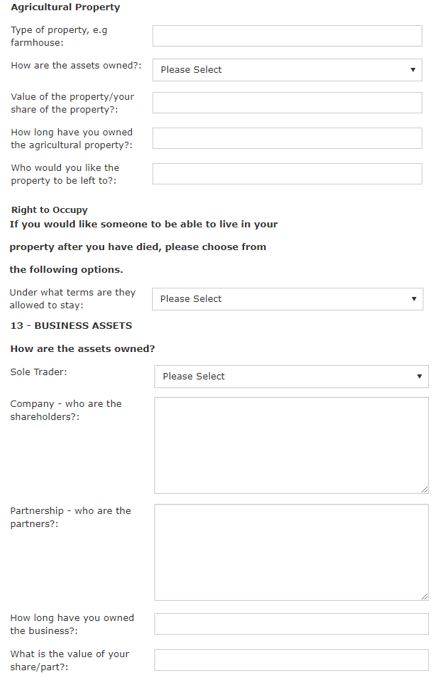
Task: Click the arrow on the terms allowed to stay select
Action: coord(414,299)
